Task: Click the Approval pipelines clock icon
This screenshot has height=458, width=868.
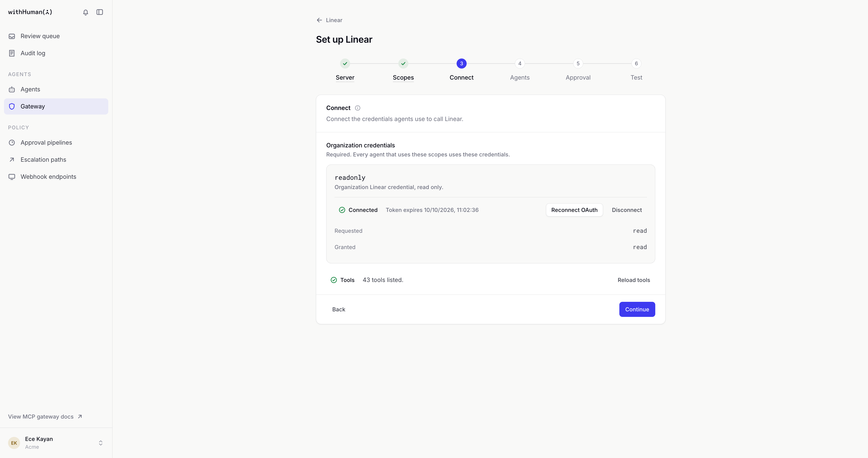Action: [12, 143]
